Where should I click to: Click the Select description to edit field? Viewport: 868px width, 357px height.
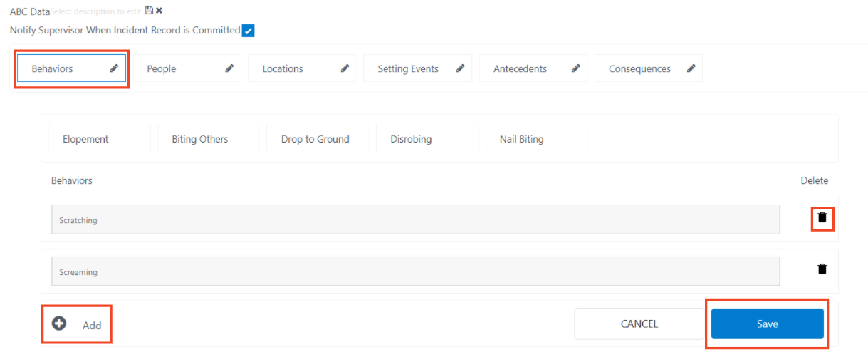click(x=96, y=11)
